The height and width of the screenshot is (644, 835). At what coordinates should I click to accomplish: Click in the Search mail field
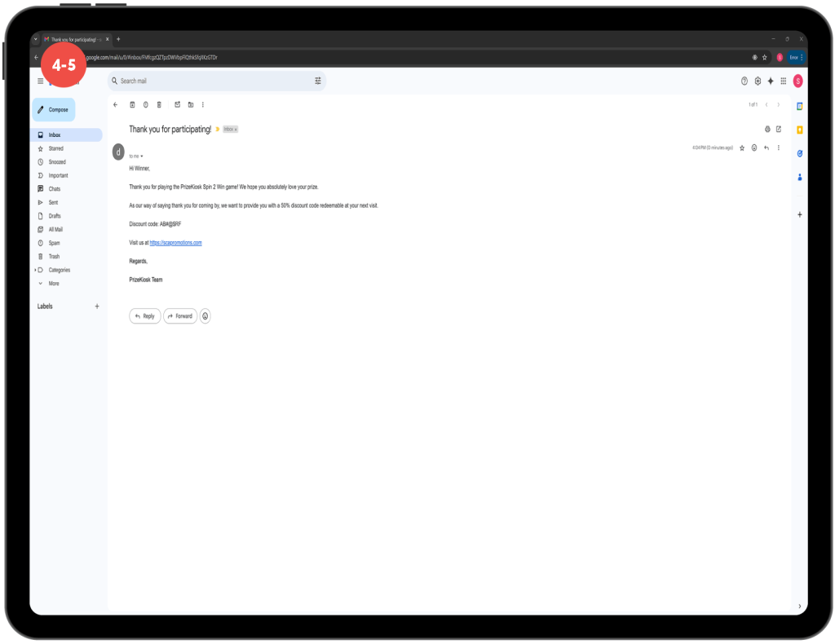212,81
